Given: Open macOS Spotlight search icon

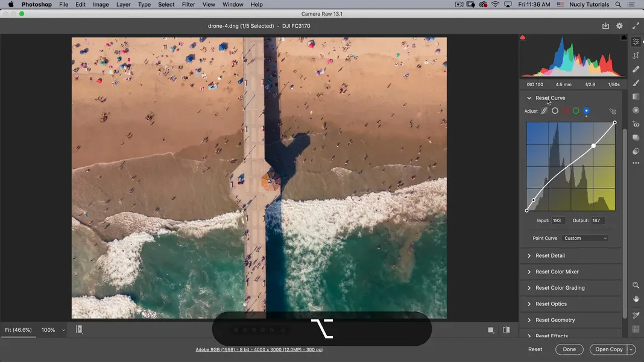Looking at the screenshot, I should (x=618, y=4).
